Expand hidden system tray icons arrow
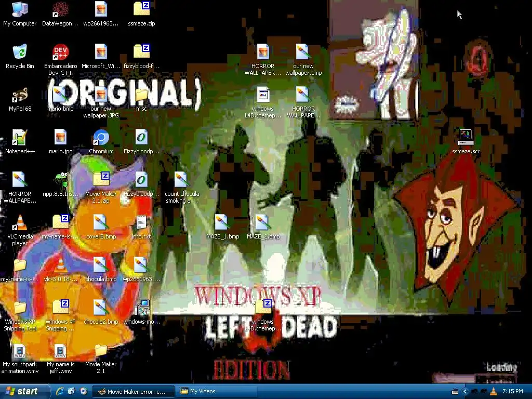Screen dimensions: 532x399 [x=465, y=392]
